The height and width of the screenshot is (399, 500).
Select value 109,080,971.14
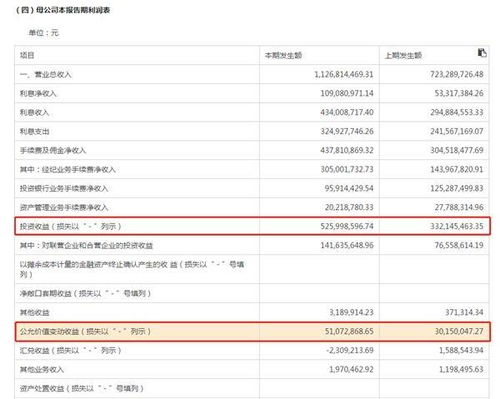coord(347,93)
